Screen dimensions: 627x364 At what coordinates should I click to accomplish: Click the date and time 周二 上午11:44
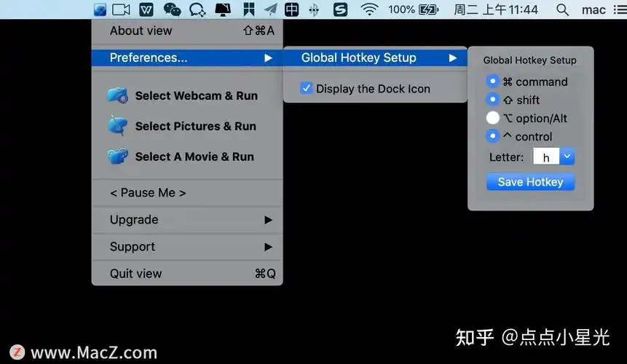pos(496,9)
